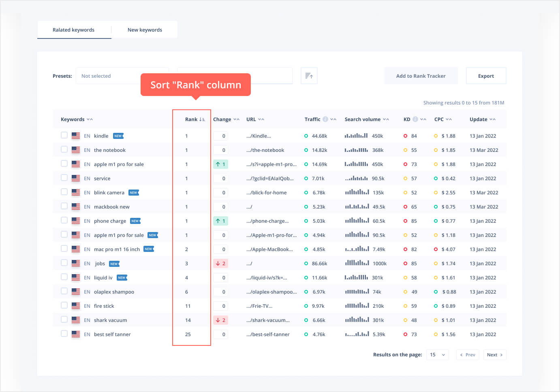The height and width of the screenshot is (392, 560).
Task: Check the mackbook new keyword checkbox
Action: 64,206
